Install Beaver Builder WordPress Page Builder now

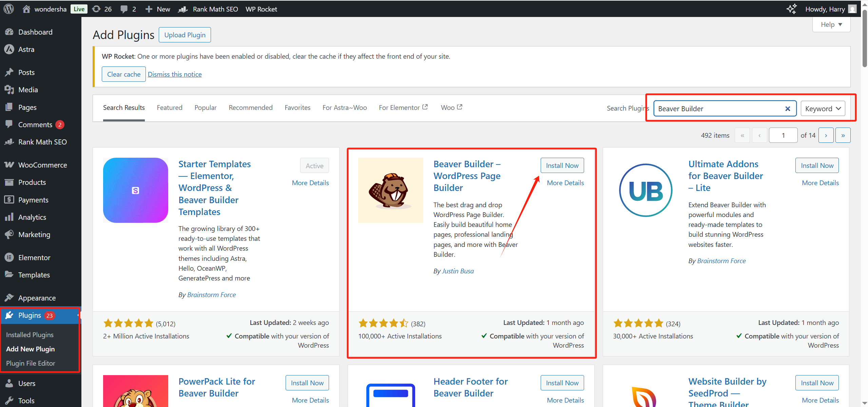562,166
